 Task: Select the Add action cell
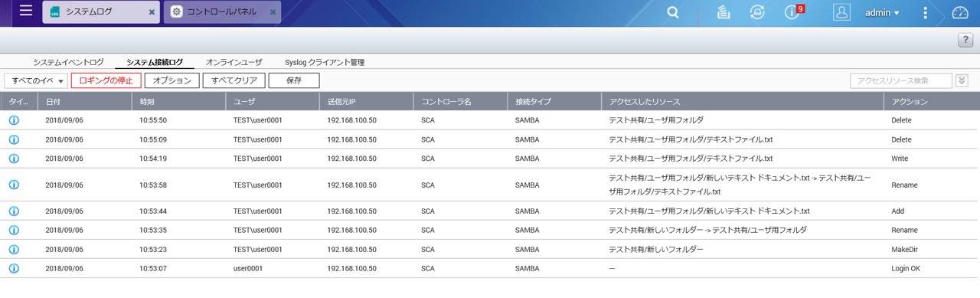click(x=898, y=211)
